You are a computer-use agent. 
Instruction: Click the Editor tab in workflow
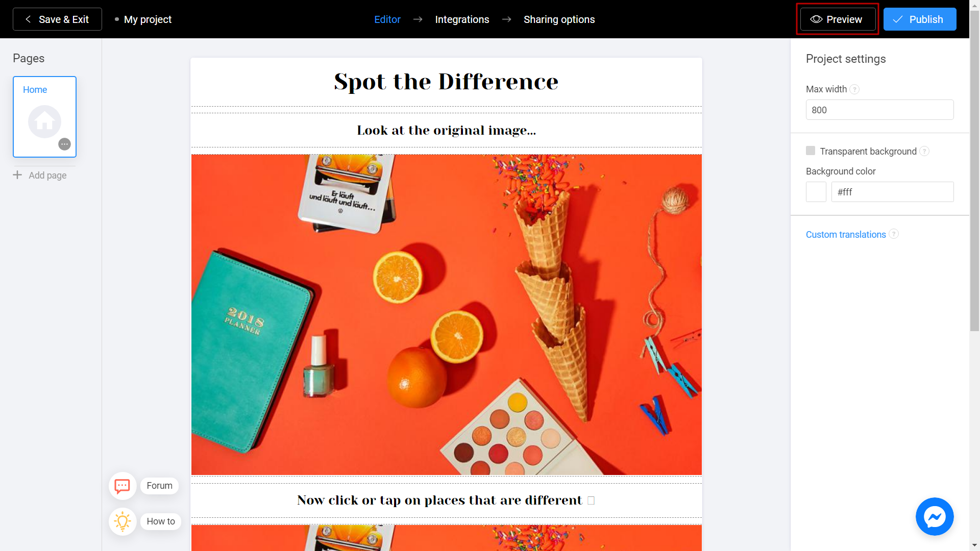tap(387, 19)
